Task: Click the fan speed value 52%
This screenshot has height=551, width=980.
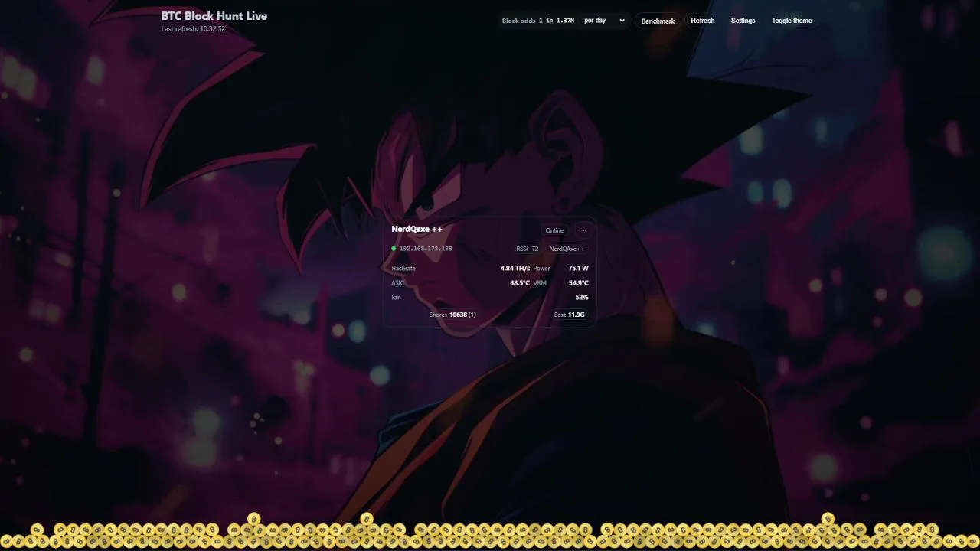Action: click(582, 298)
